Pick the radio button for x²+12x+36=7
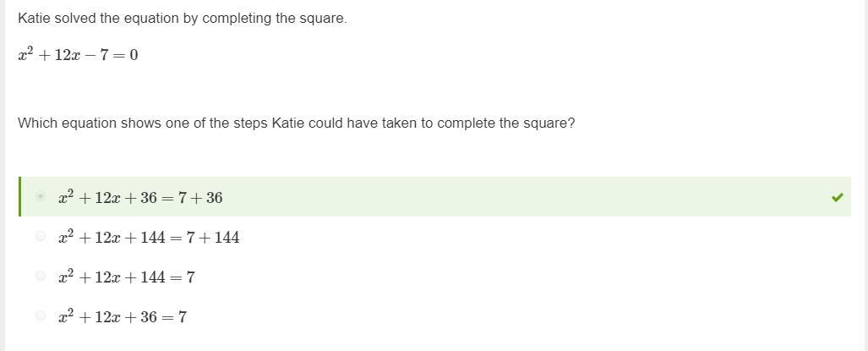 point(41,315)
